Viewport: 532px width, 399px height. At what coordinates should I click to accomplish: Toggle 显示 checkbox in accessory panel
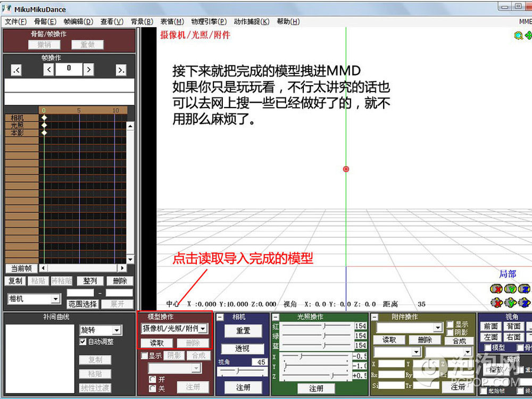pos(450,325)
